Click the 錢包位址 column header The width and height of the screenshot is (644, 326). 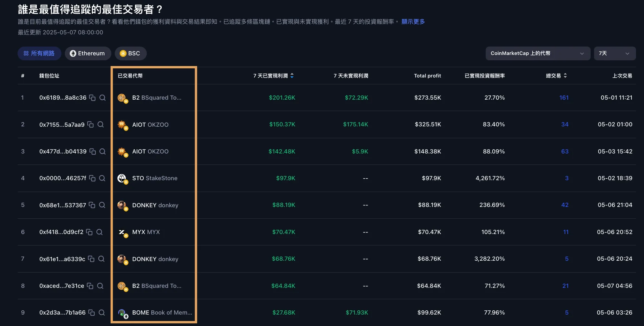click(x=49, y=76)
